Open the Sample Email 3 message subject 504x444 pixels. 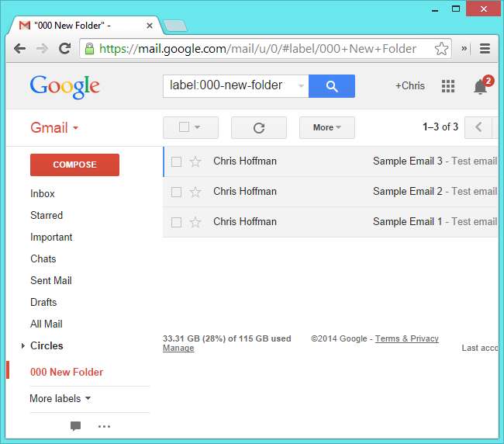[x=408, y=161]
